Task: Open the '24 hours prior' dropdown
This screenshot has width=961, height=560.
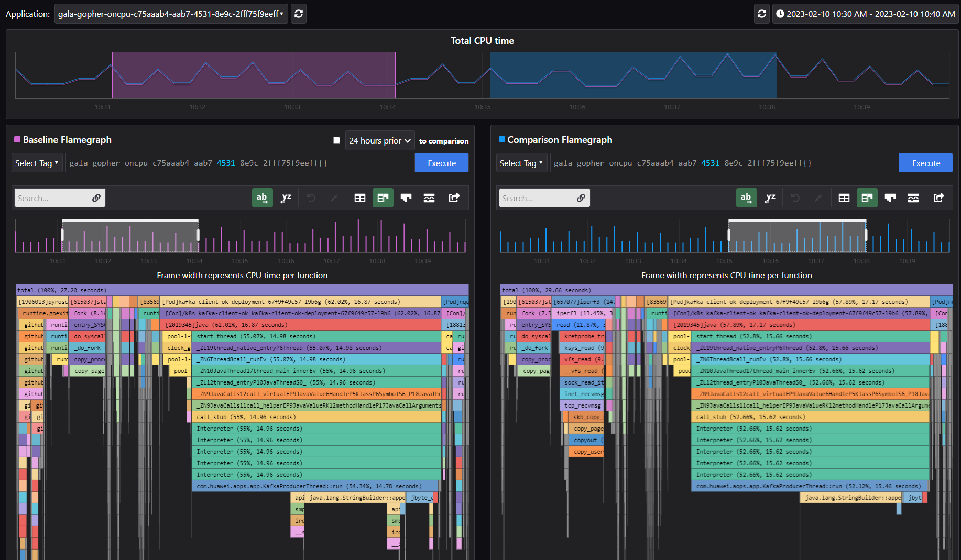Action: click(380, 140)
